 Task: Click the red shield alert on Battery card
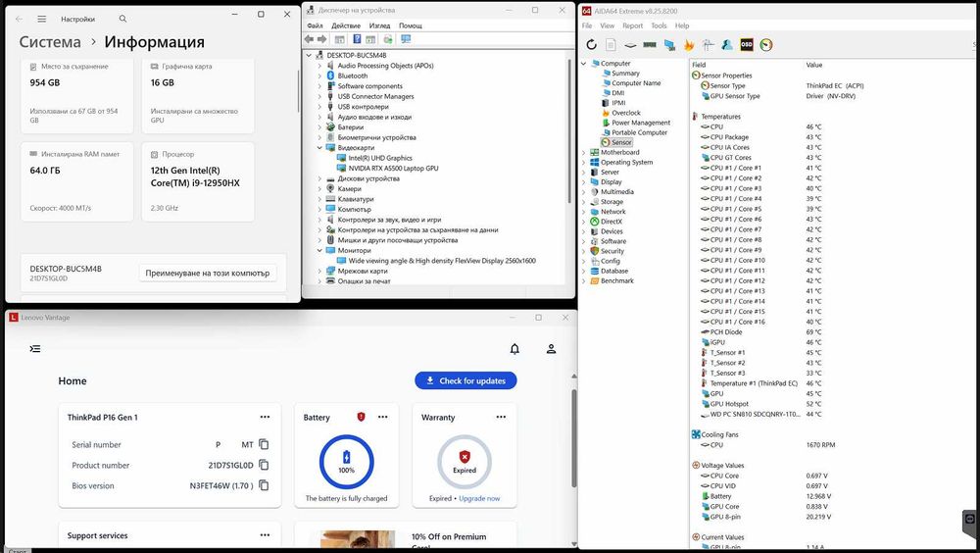362,417
